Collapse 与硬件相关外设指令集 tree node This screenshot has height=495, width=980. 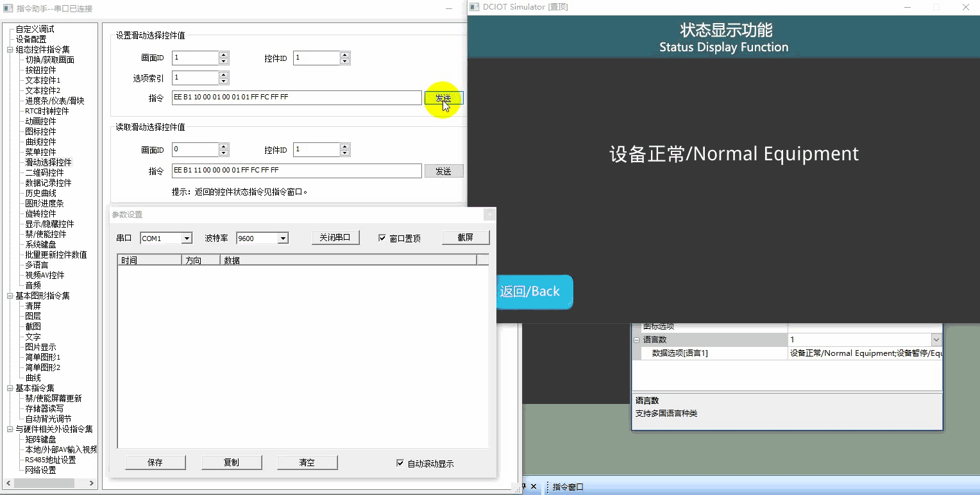[x=10, y=429]
